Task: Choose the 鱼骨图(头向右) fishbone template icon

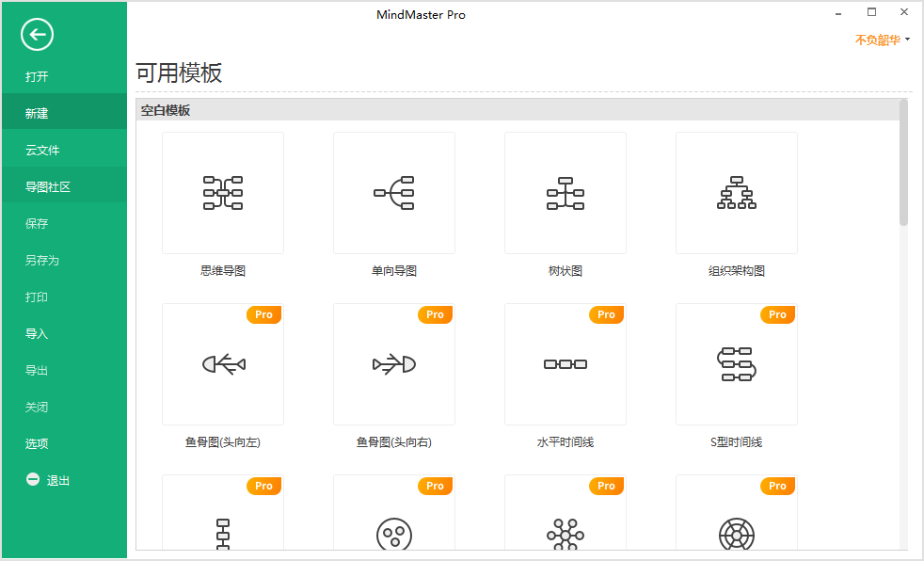Action: pos(394,364)
